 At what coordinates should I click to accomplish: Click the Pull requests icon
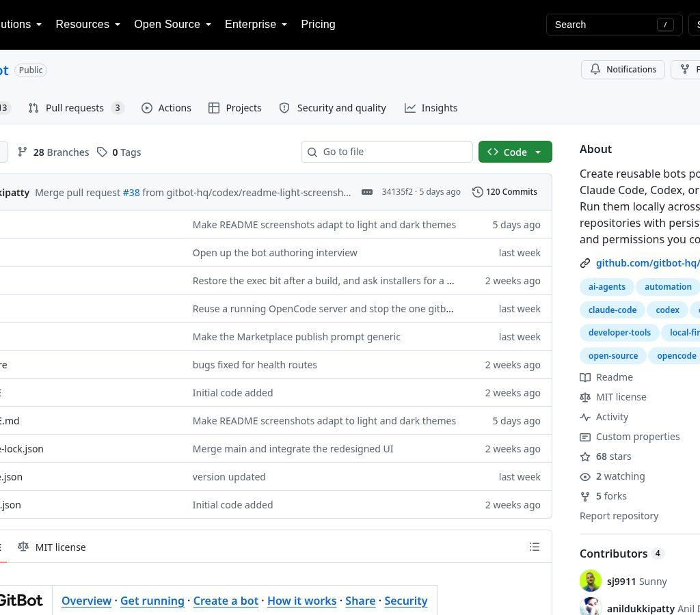click(x=33, y=108)
